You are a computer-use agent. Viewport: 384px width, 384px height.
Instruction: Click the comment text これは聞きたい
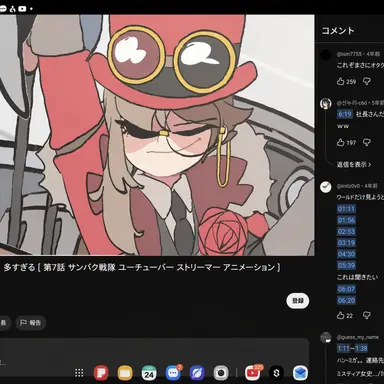coord(357,277)
